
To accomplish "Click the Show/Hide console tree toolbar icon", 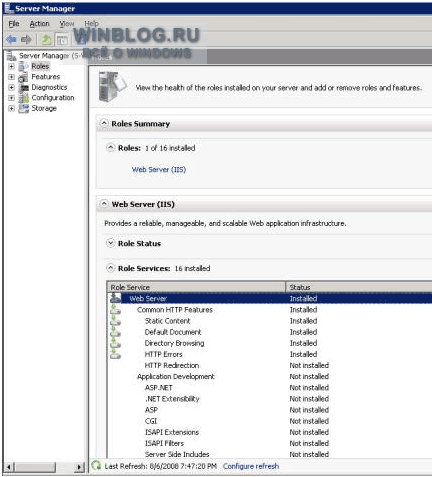I will 62,40.
